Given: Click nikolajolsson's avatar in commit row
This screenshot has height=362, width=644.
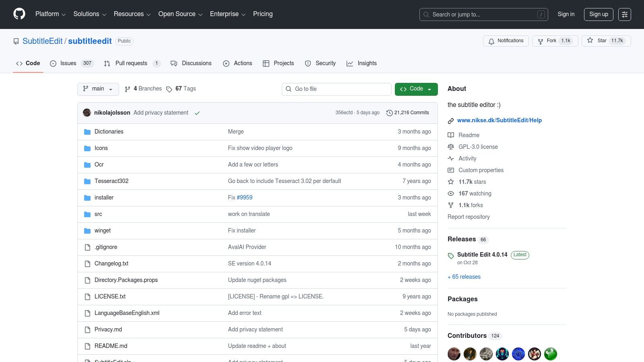Looking at the screenshot, I should [87, 113].
